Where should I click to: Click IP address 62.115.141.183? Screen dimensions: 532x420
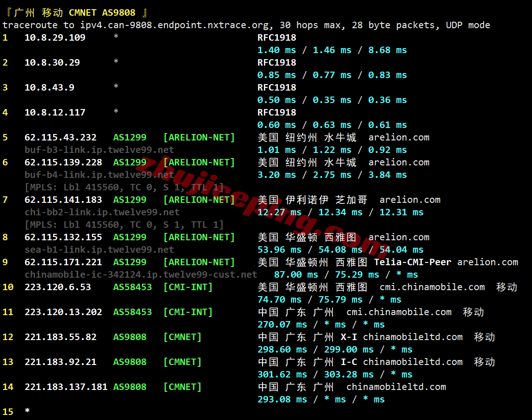coord(63,200)
